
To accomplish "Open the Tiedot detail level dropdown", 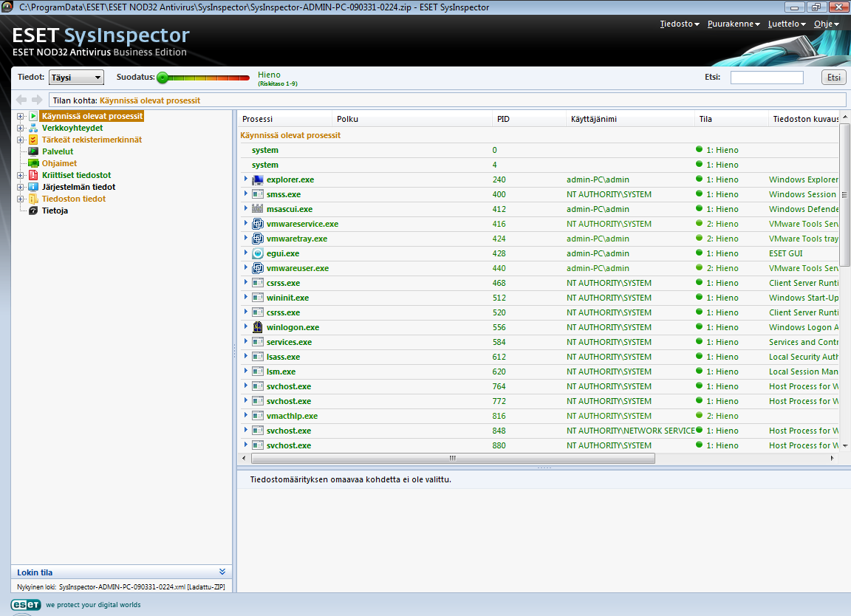I will (76, 78).
